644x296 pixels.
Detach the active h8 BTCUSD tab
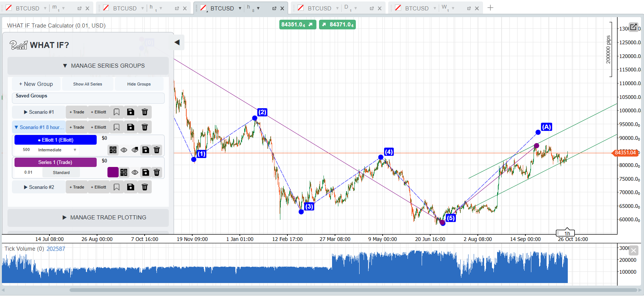pos(274,8)
